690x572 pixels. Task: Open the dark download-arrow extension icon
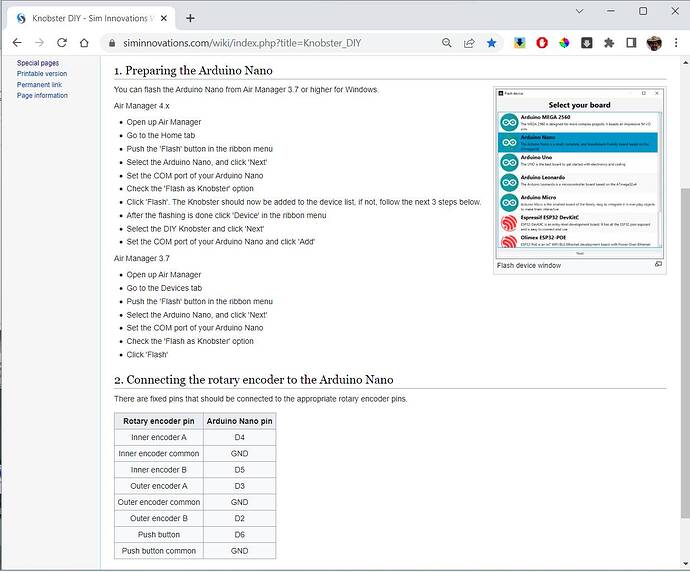[587, 43]
